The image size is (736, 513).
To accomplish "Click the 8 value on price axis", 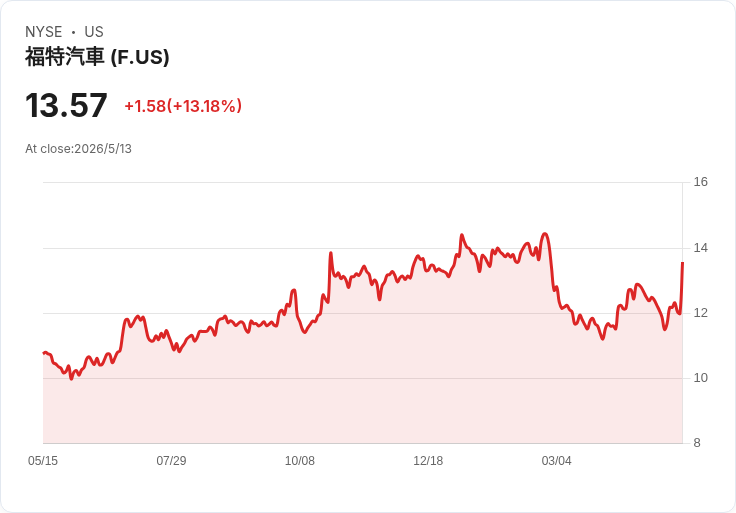I will (697, 443).
